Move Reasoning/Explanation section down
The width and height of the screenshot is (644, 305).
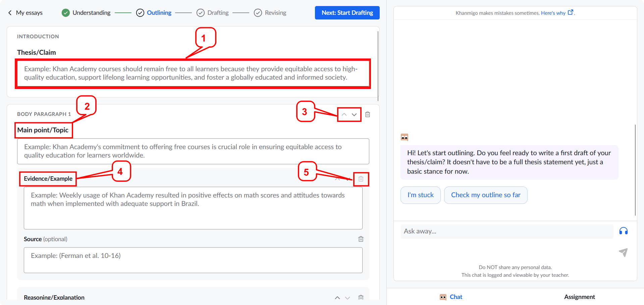pos(347,298)
